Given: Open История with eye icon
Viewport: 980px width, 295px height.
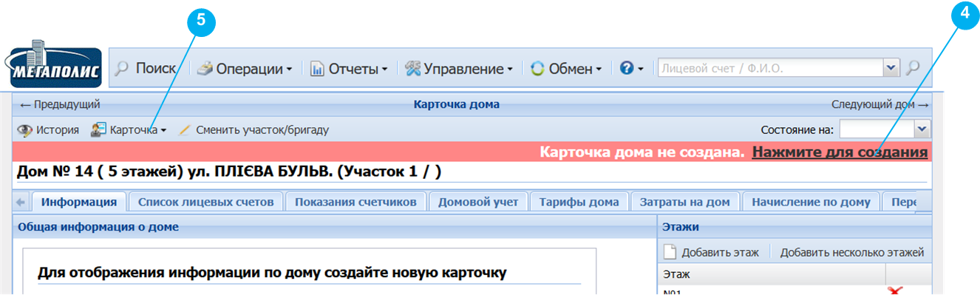Looking at the screenshot, I should pyautogui.click(x=49, y=129).
